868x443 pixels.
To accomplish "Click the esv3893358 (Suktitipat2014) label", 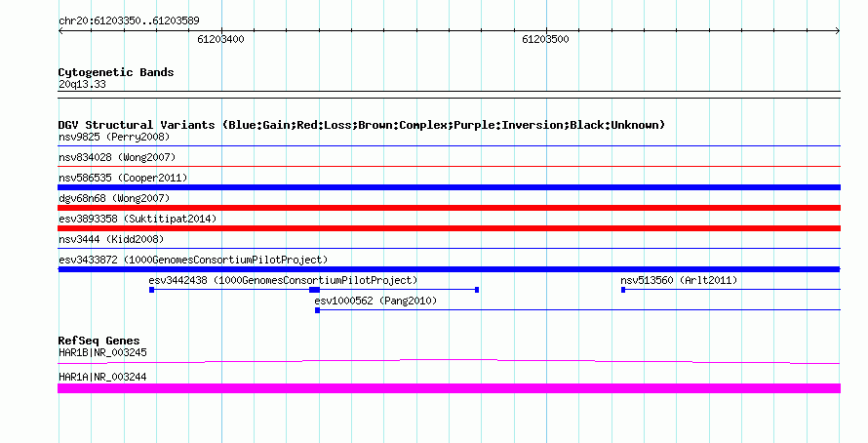I will click(x=138, y=219).
